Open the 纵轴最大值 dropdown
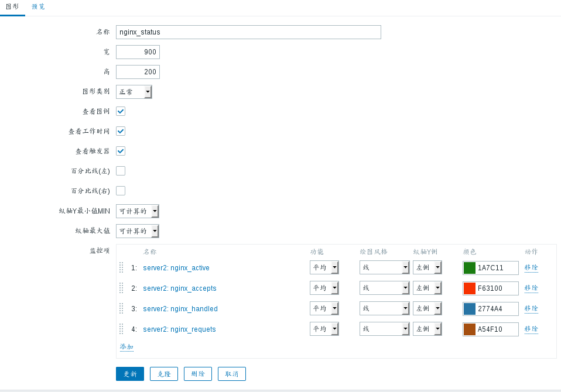The image size is (561, 392). [x=138, y=231]
